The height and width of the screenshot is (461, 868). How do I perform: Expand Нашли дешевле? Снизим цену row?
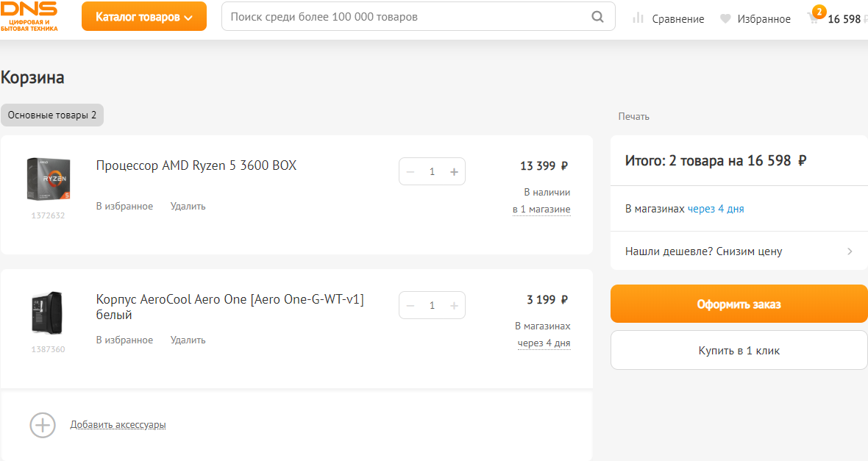point(739,251)
